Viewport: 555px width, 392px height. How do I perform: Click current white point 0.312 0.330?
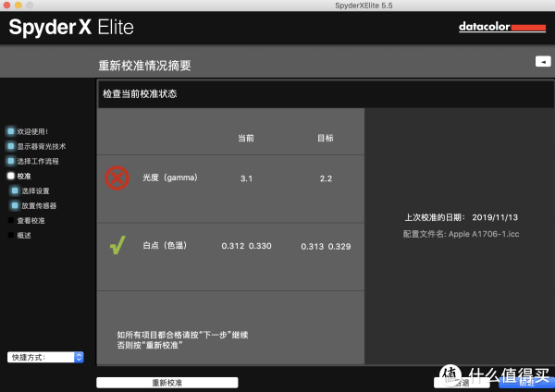[246, 246]
